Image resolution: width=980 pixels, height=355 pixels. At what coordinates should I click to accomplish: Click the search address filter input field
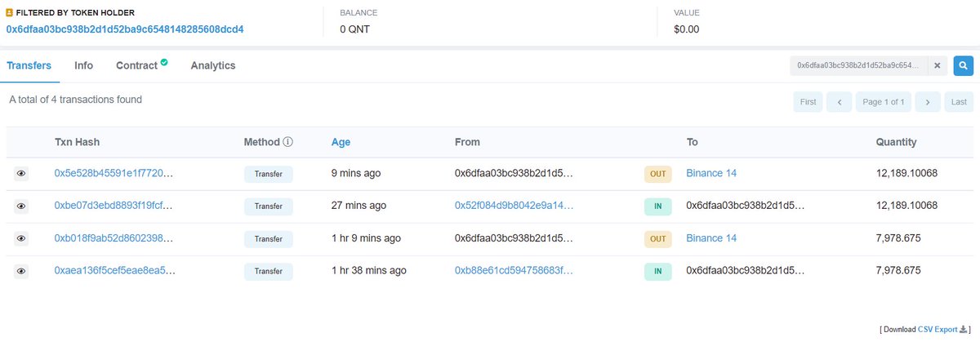[x=858, y=65]
